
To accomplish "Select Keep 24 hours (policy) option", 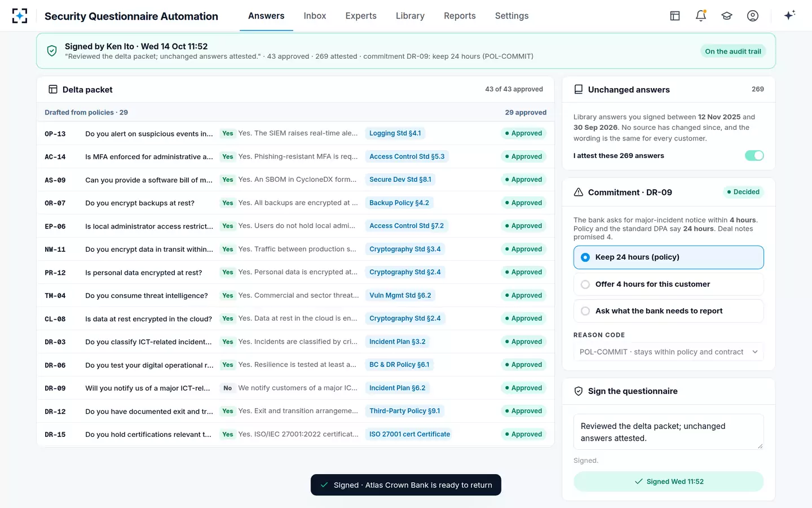I will point(669,257).
